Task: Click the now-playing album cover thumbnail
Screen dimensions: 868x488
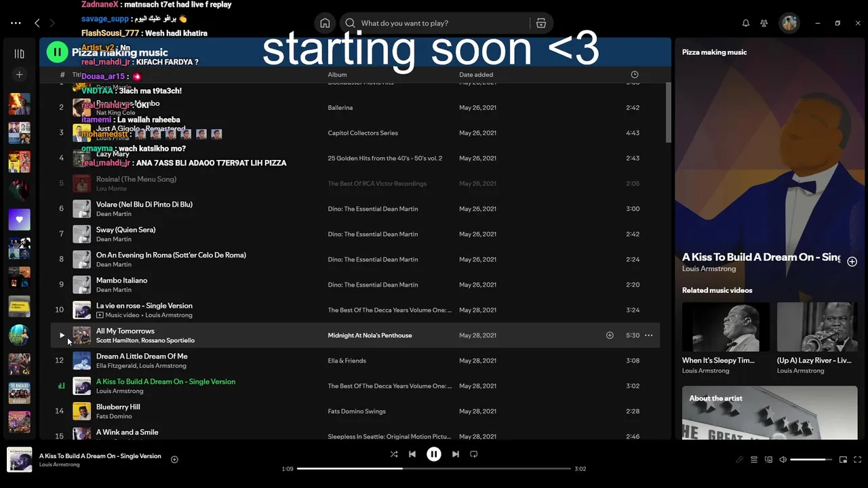Action: pyautogui.click(x=19, y=460)
